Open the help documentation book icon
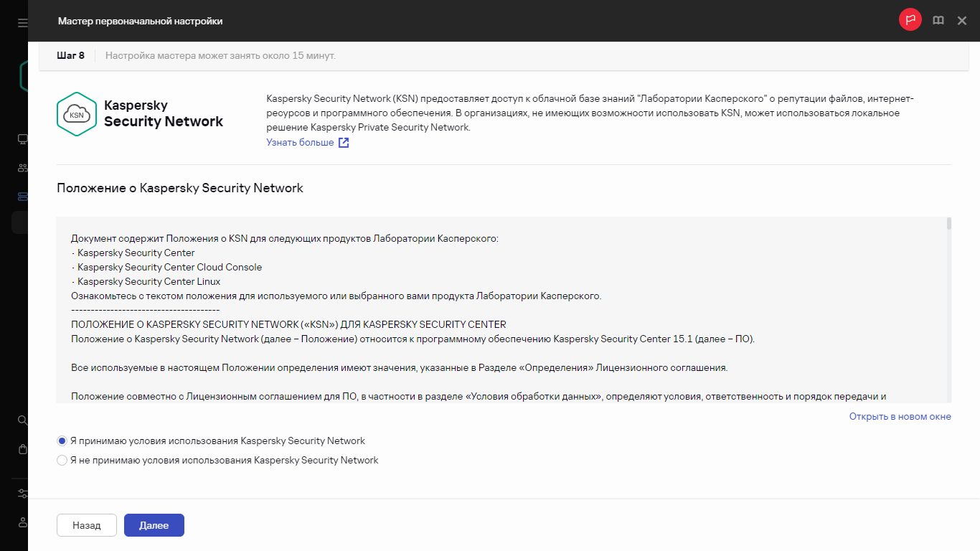980x551 pixels. [938, 21]
